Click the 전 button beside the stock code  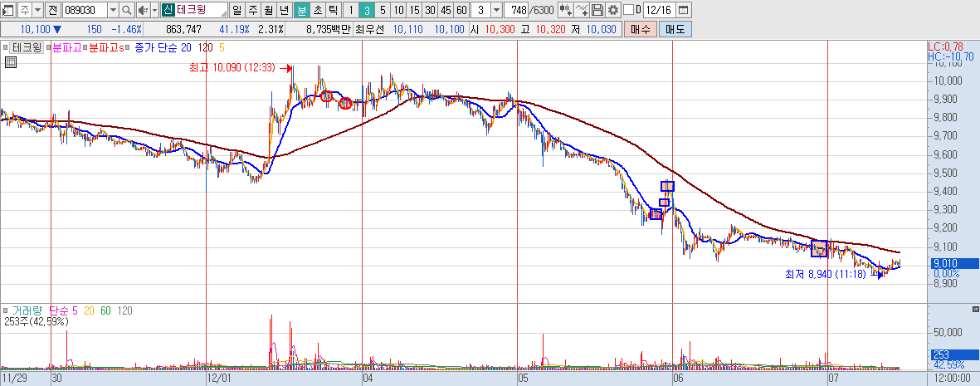tap(52, 10)
